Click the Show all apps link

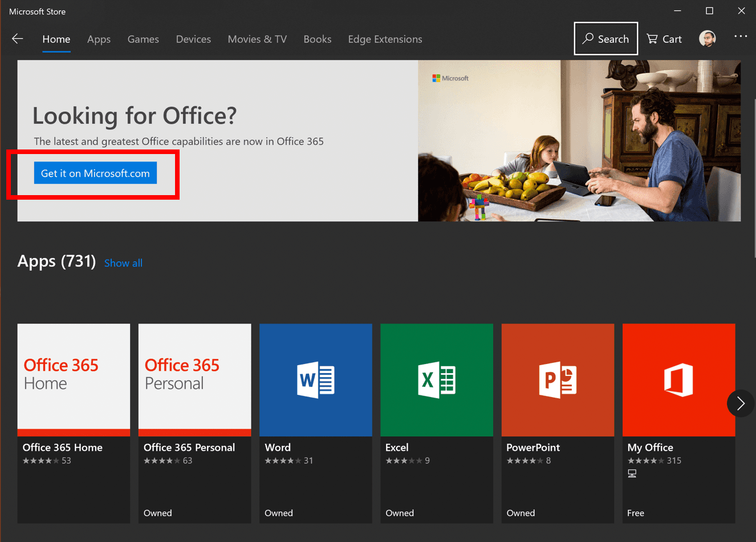click(123, 263)
